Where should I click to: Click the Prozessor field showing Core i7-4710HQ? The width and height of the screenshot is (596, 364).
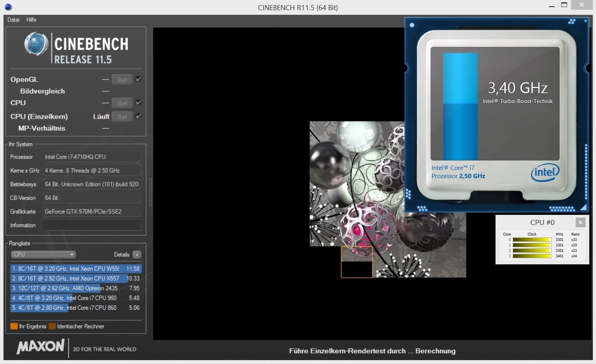[92, 157]
